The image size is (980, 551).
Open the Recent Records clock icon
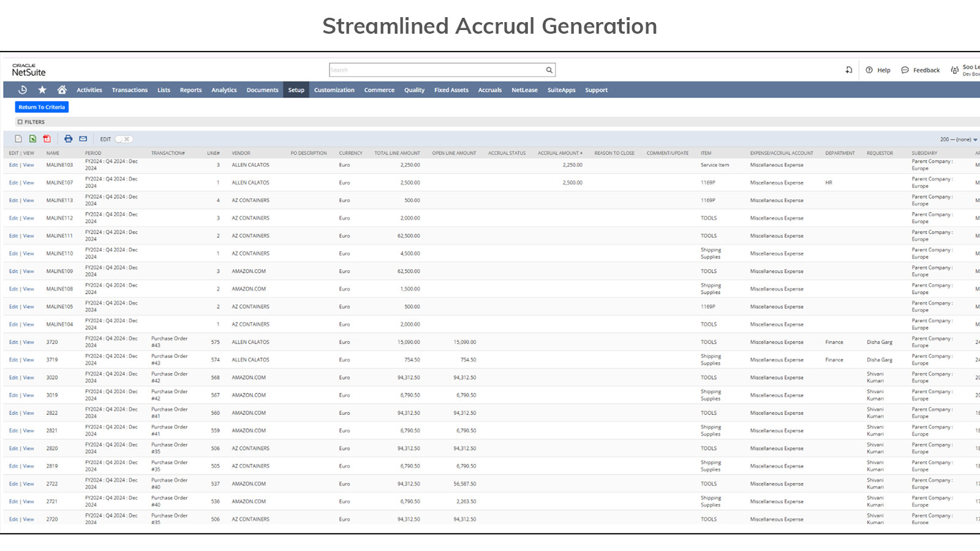23,90
